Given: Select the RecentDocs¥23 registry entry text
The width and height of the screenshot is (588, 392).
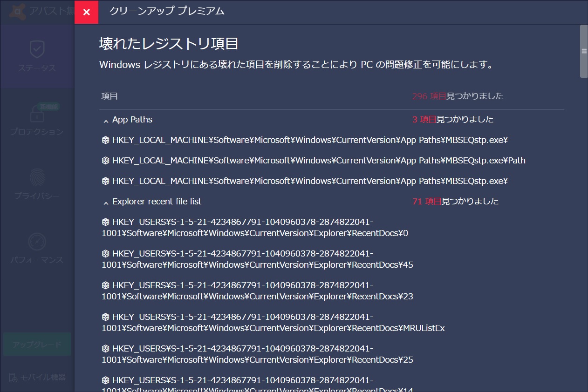Looking at the screenshot, I should click(257, 291).
